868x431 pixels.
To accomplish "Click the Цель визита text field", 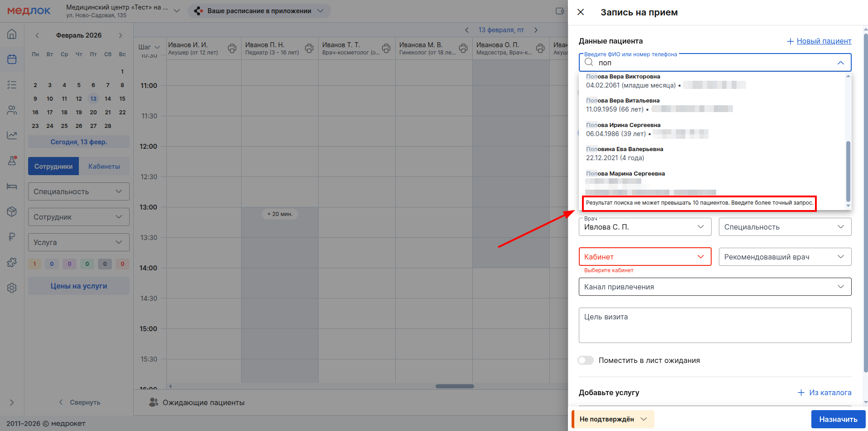I will click(x=714, y=325).
